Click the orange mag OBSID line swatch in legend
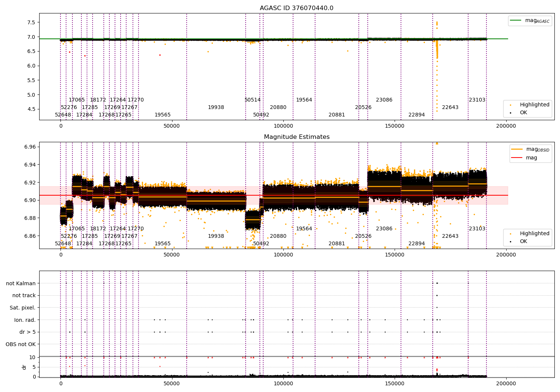560x392 pixels. (517, 149)
